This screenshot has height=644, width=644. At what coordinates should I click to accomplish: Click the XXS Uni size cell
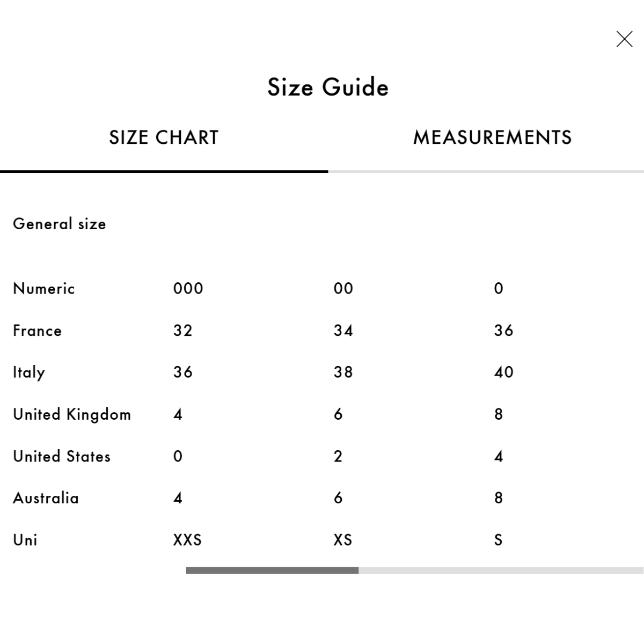(x=187, y=540)
